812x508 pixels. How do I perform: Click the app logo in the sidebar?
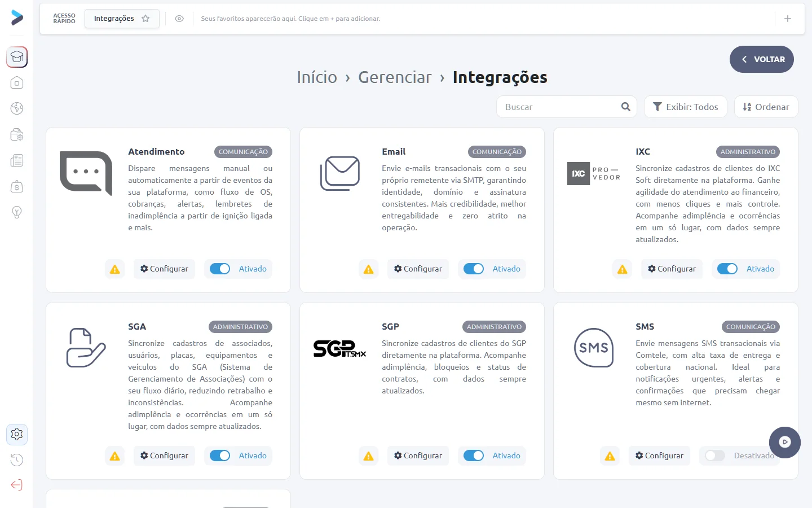[17, 17]
